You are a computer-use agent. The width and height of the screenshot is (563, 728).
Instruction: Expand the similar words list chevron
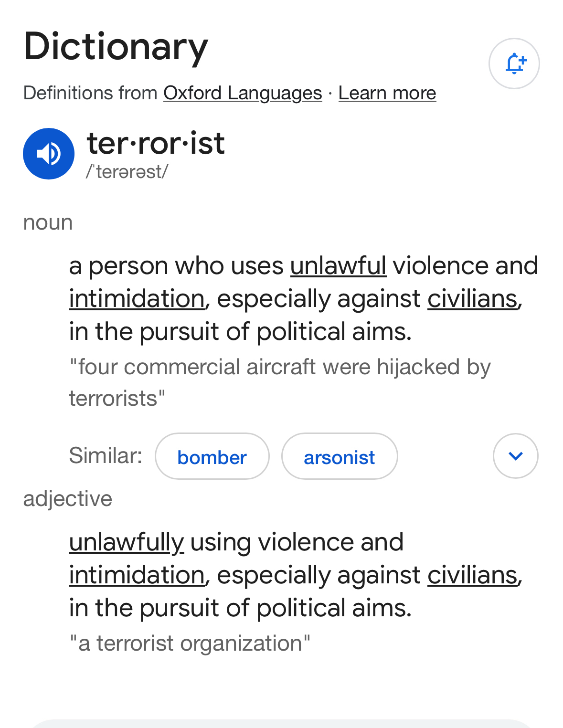point(515,456)
